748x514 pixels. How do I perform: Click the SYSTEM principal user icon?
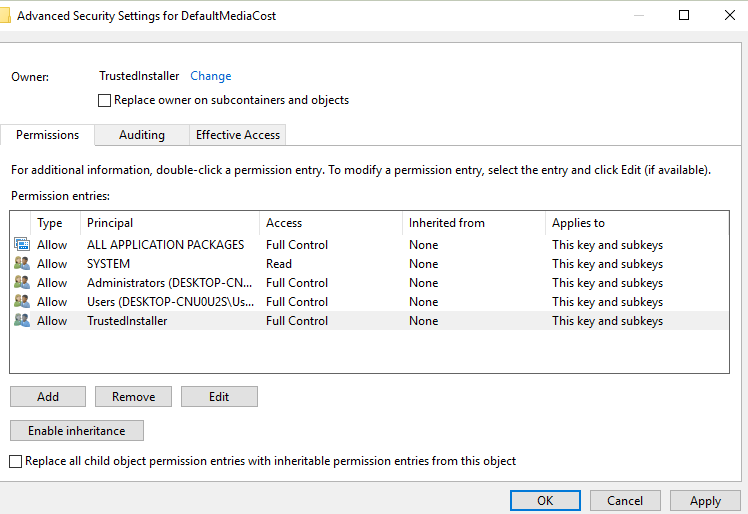(x=22, y=264)
